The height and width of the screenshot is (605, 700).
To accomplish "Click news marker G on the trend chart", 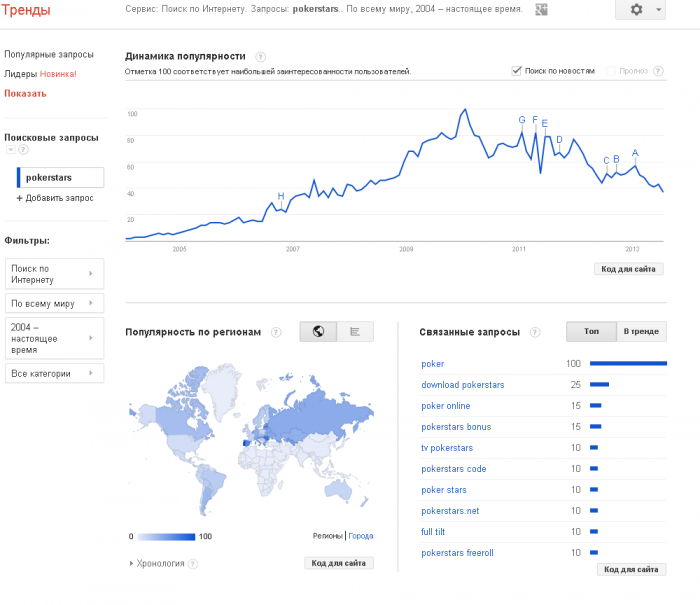I will pos(521,120).
